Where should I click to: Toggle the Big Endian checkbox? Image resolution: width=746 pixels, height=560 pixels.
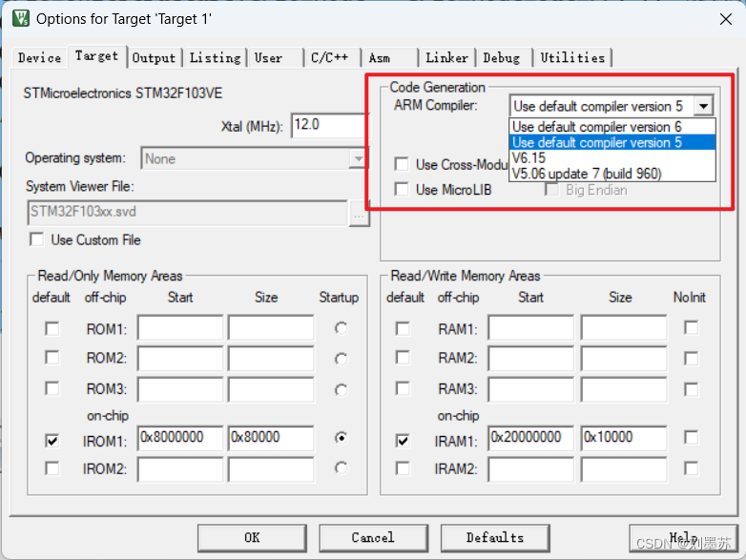552,190
